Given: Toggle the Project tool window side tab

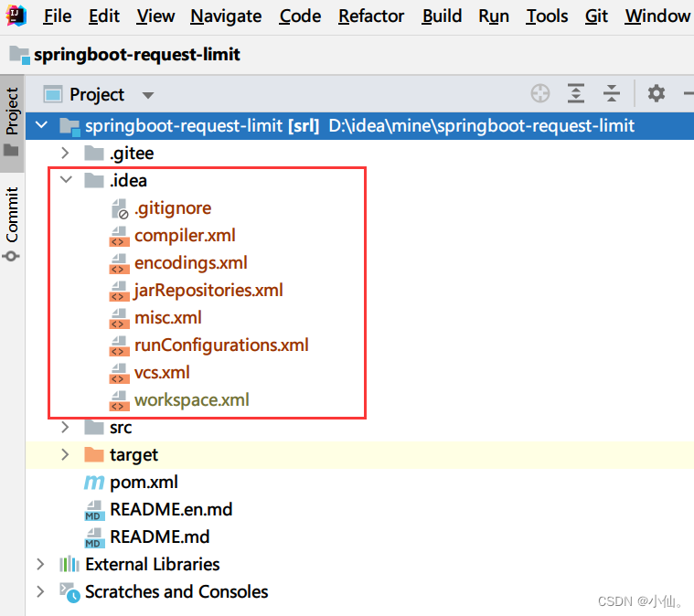Looking at the screenshot, I should 12,123.
